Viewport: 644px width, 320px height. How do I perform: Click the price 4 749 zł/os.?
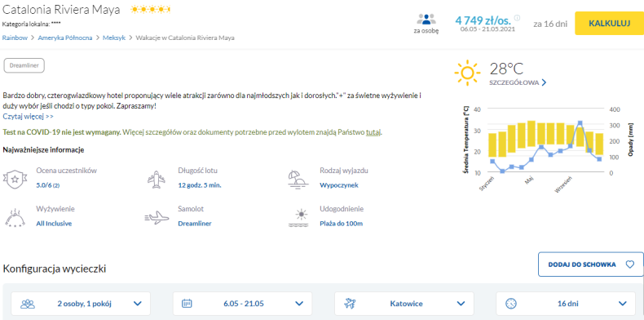click(x=483, y=20)
